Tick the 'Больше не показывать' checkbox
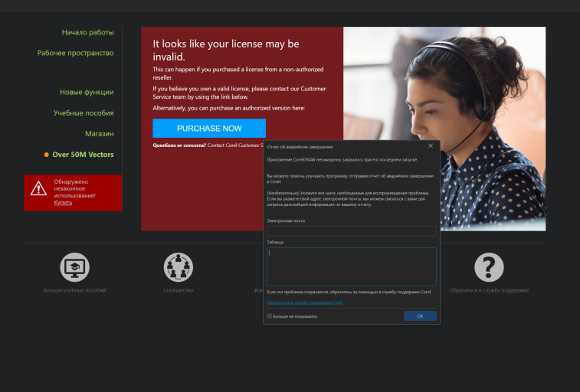The height and width of the screenshot is (392, 580). pyautogui.click(x=269, y=316)
